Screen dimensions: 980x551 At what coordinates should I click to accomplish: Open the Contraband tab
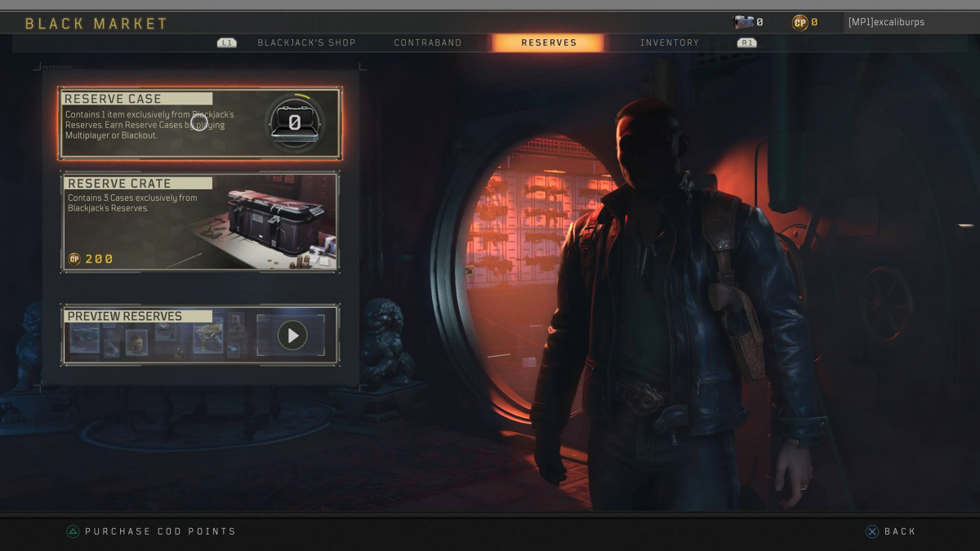(x=427, y=42)
